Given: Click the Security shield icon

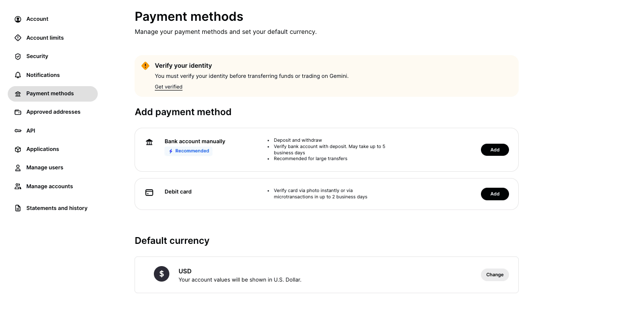Looking at the screenshot, I should [x=18, y=57].
